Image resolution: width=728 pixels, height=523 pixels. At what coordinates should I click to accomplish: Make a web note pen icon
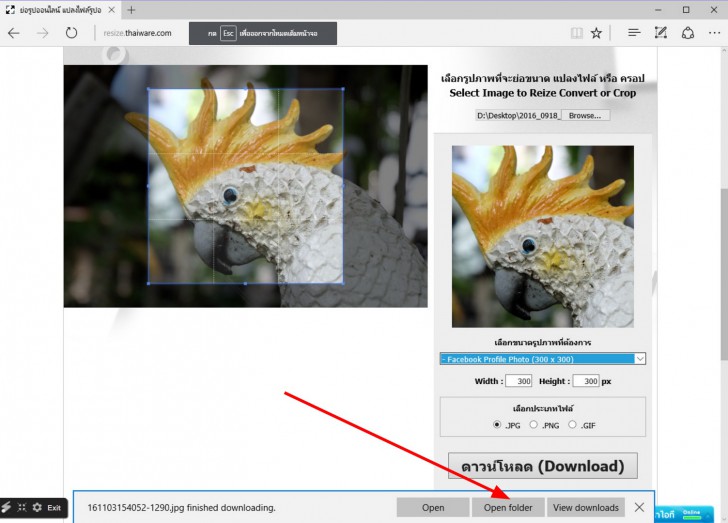pos(661,33)
